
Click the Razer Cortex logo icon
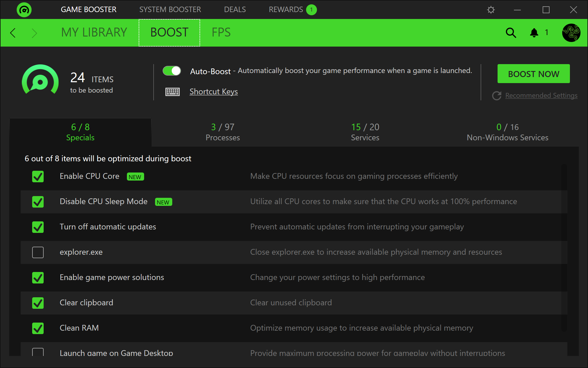(x=24, y=10)
